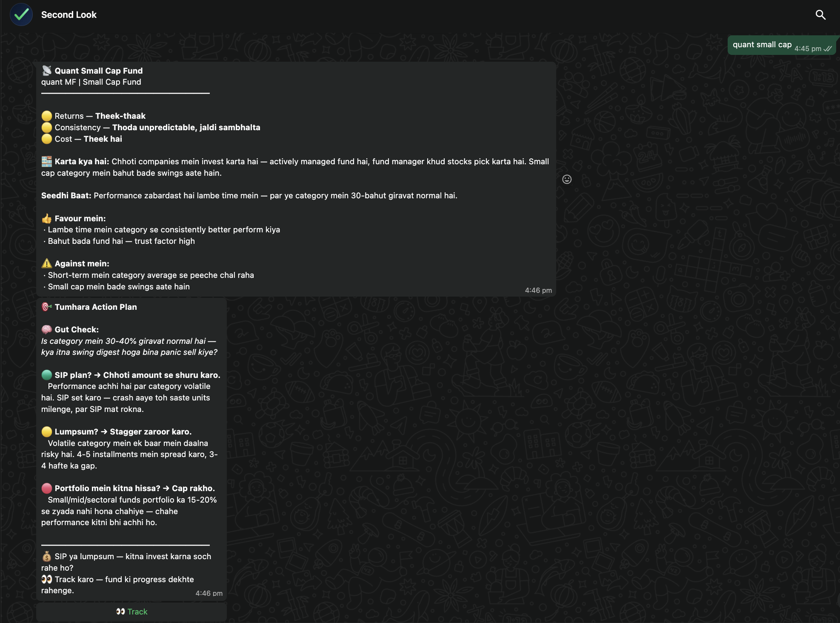Open the chat search magnifier icon
This screenshot has height=623, width=840.
click(820, 15)
